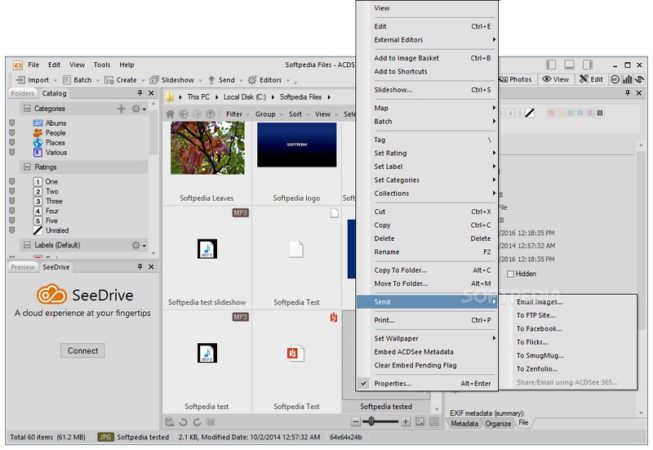Image resolution: width=653 pixels, height=450 pixels.
Task: Open the Sort dropdown
Action: (x=297, y=114)
